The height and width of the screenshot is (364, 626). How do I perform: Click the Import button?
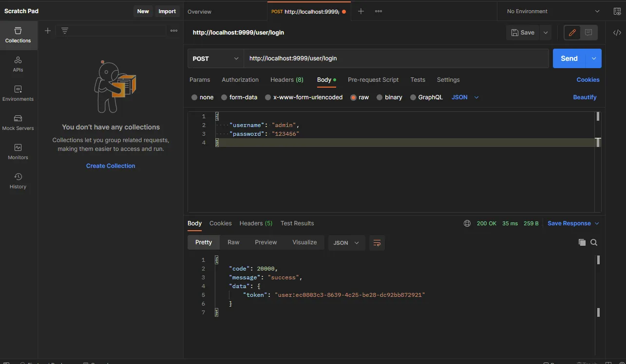click(167, 11)
